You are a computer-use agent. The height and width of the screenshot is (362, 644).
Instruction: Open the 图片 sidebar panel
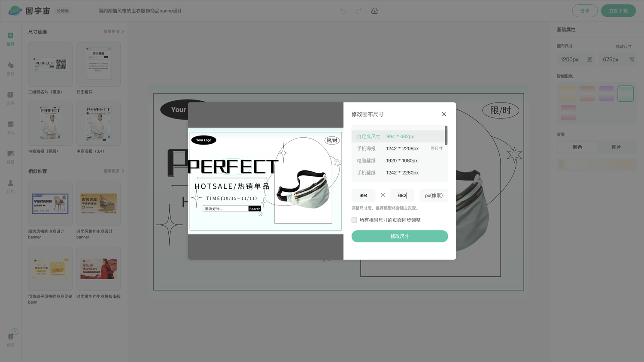(11, 128)
